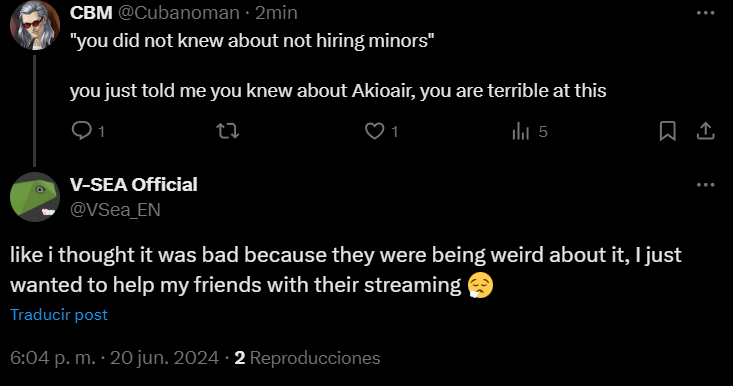Open the more options menu on CBM's tweet
The image size is (733, 386).
[x=705, y=13]
